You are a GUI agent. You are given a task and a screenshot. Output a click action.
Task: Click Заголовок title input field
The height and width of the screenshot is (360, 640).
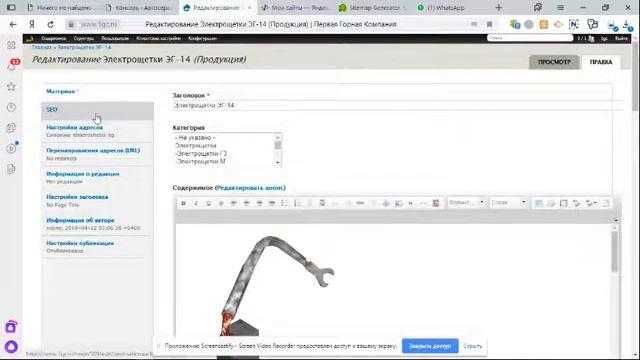(398, 105)
